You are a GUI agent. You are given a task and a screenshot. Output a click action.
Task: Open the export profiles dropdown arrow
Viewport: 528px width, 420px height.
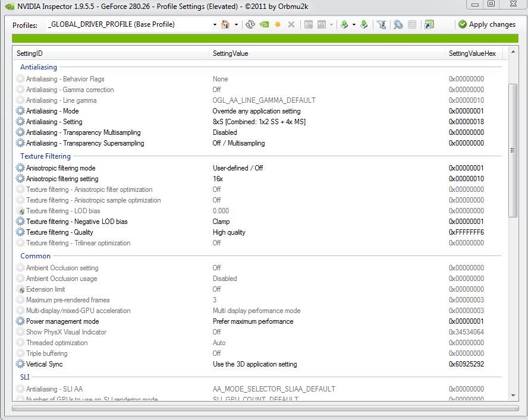click(x=354, y=24)
